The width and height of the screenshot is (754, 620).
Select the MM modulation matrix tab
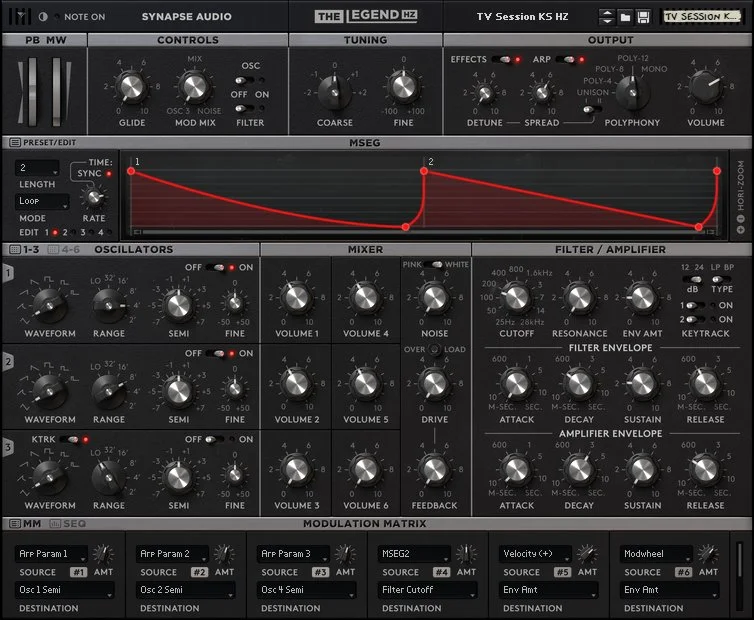click(25, 523)
